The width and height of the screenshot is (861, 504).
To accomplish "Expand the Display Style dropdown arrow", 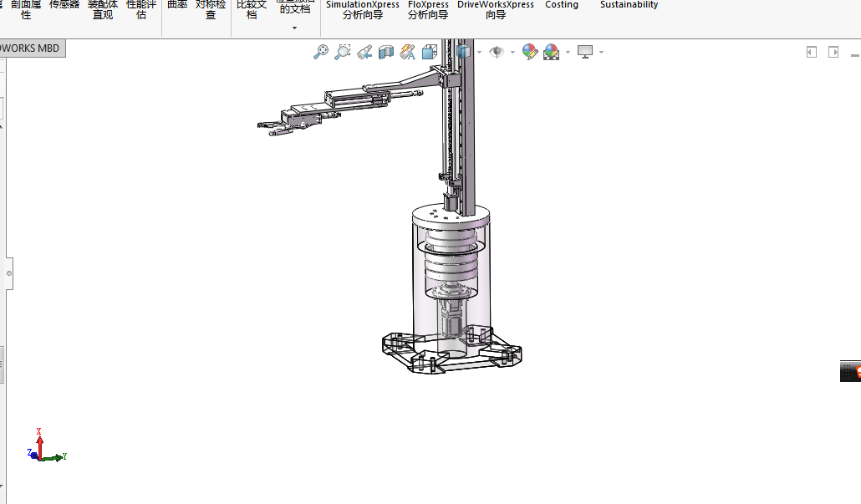I will click(479, 53).
